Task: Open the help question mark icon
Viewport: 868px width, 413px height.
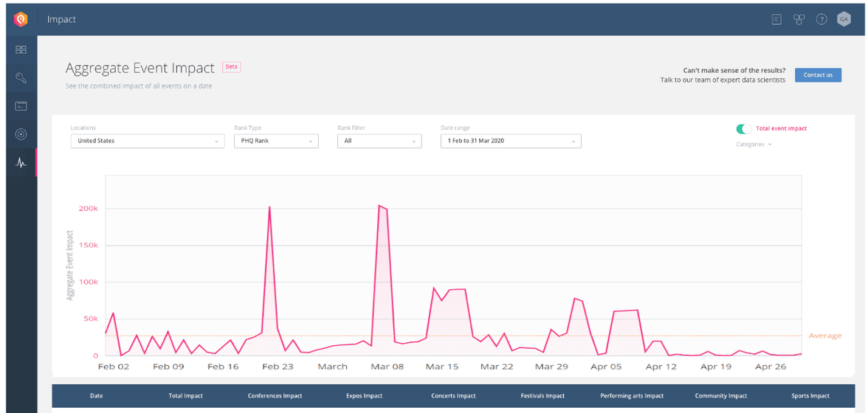Action: pyautogui.click(x=821, y=19)
